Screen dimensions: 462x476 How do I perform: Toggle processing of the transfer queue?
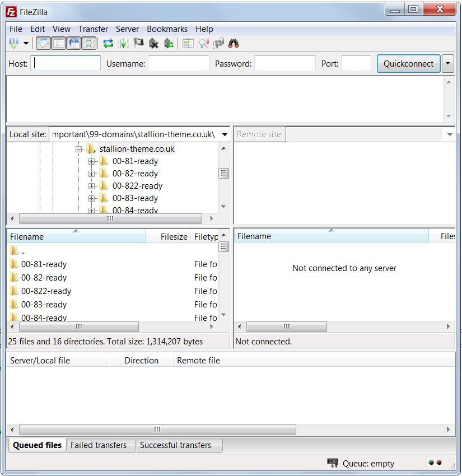(123, 44)
